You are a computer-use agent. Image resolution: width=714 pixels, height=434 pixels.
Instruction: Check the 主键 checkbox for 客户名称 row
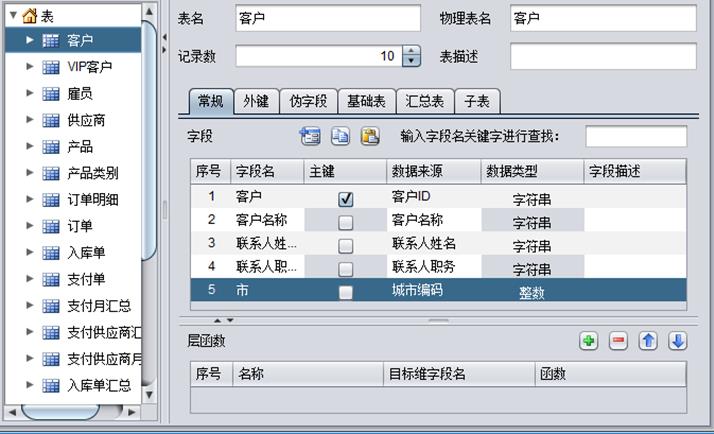point(346,221)
